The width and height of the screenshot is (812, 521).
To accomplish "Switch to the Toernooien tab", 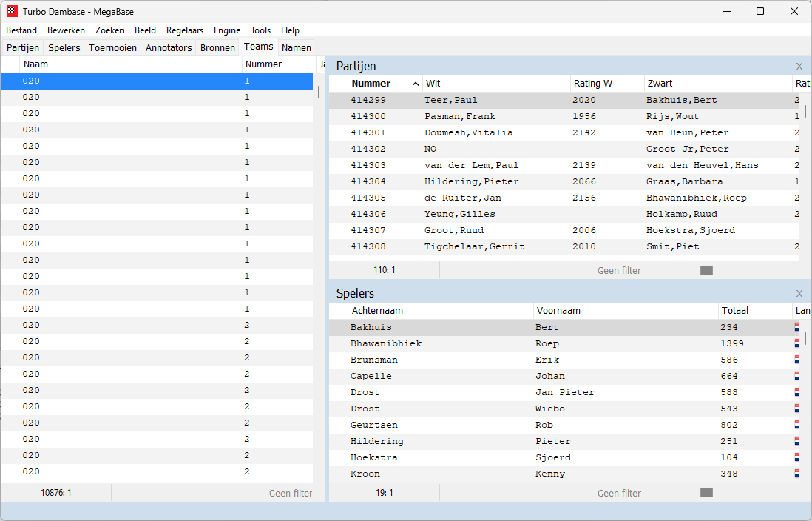I will click(x=112, y=47).
